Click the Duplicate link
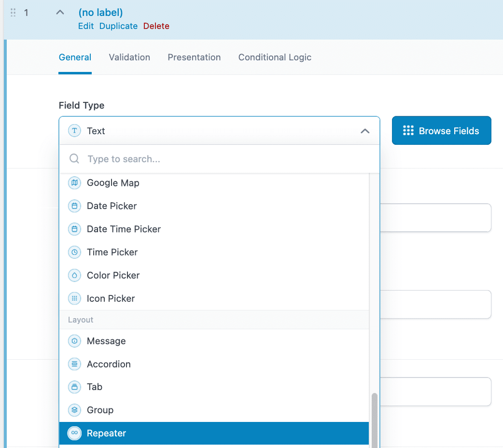Image resolution: width=503 pixels, height=448 pixels. point(118,26)
